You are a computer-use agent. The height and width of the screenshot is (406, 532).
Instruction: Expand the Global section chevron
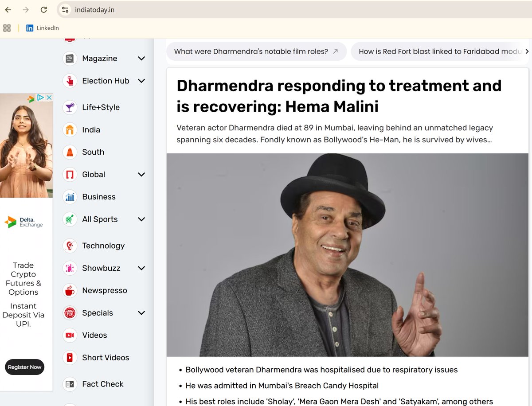click(141, 175)
